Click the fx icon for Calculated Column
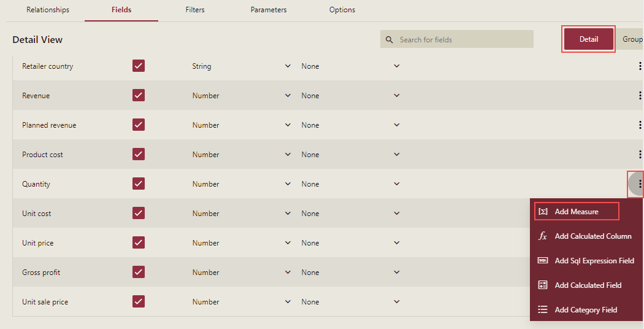This screenshot has height=329, width=644. coord(543,236)
